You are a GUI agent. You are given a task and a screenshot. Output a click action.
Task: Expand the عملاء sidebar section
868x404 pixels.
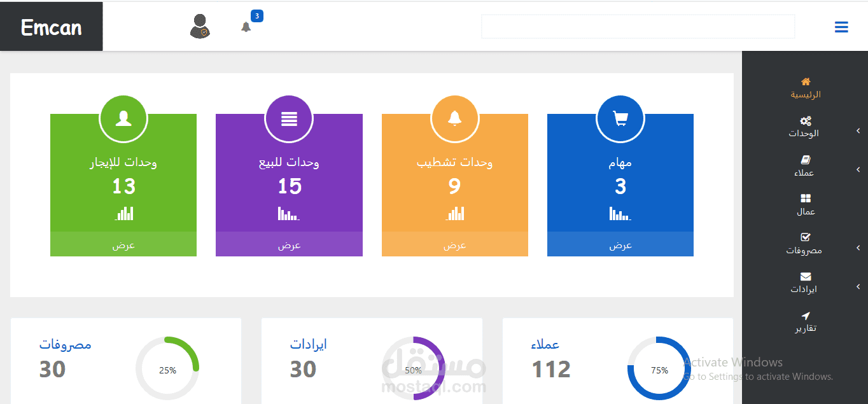[858, 170]
